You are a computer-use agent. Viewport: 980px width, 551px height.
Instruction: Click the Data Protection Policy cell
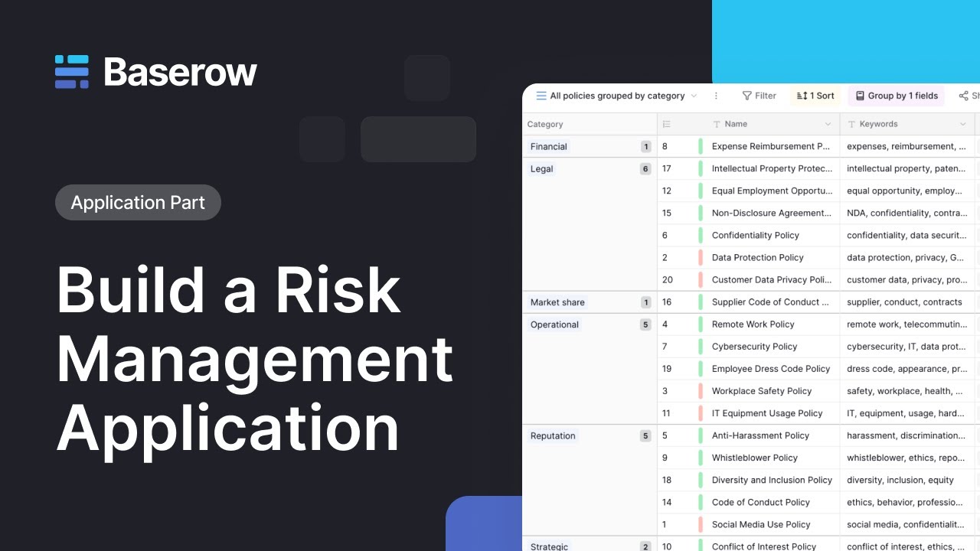(x=772, y=257)
